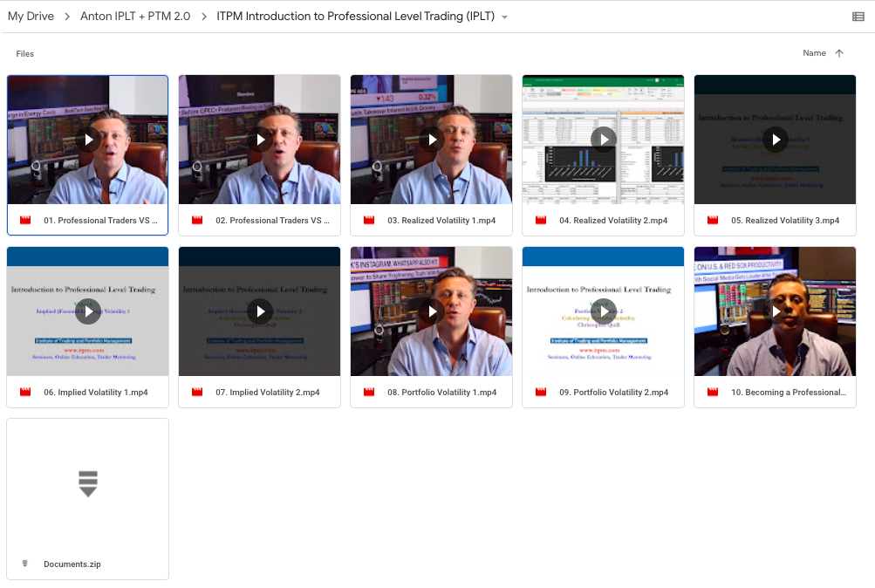
Task: Open the thumbnail of 07. Implied Volatility 2.mp4
Action: tap(258, 311)
